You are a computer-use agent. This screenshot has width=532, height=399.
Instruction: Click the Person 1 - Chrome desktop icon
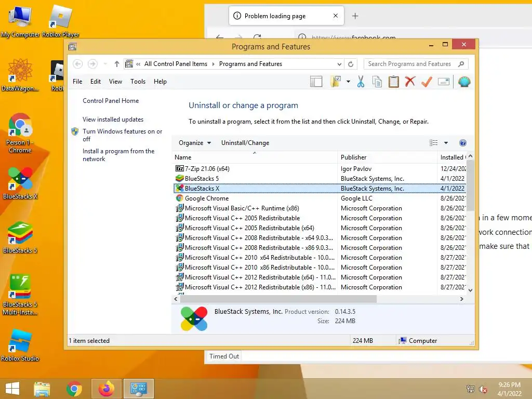click(x=20, y=133)
